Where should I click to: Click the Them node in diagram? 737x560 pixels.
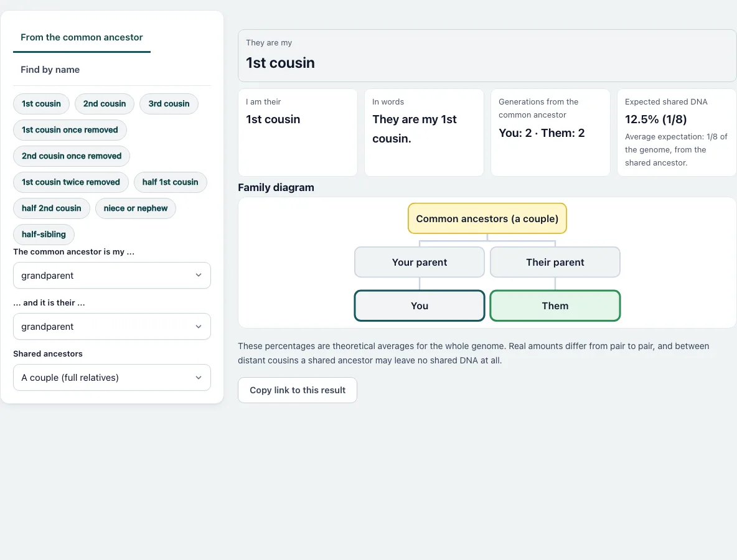(x=555, y=306)
